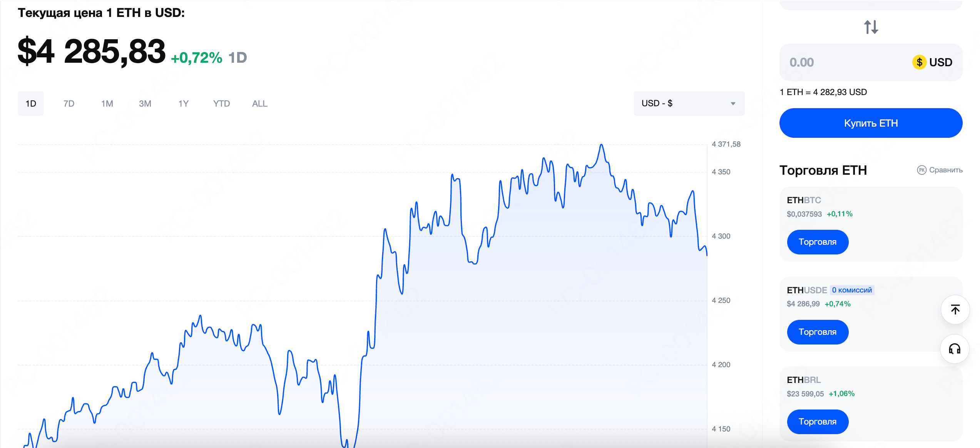Click the USD dropdown caret arrow
The height and width of the screenshot is (448, 980).
(x=733, y=104)
